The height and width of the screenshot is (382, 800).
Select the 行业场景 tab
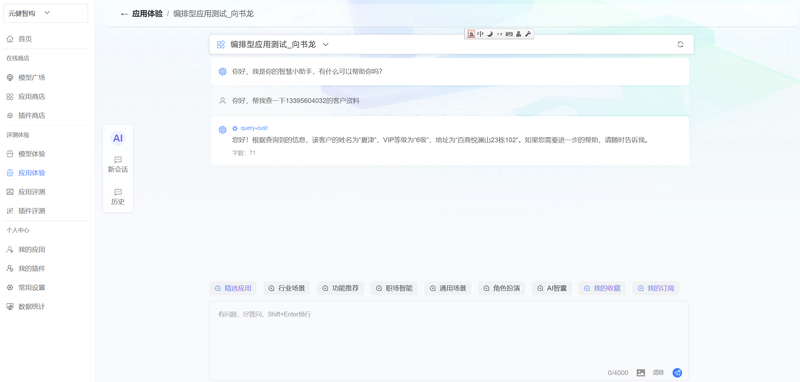[x=287, y=288]
